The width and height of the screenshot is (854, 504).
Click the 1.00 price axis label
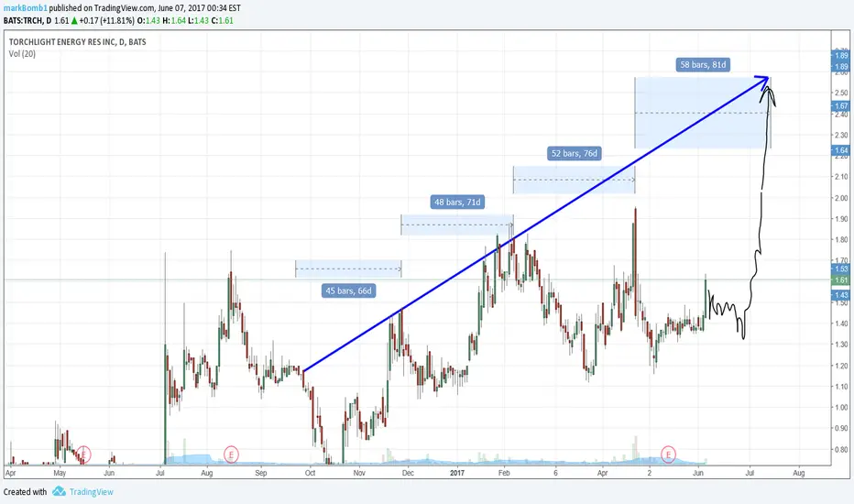(841, 408)
